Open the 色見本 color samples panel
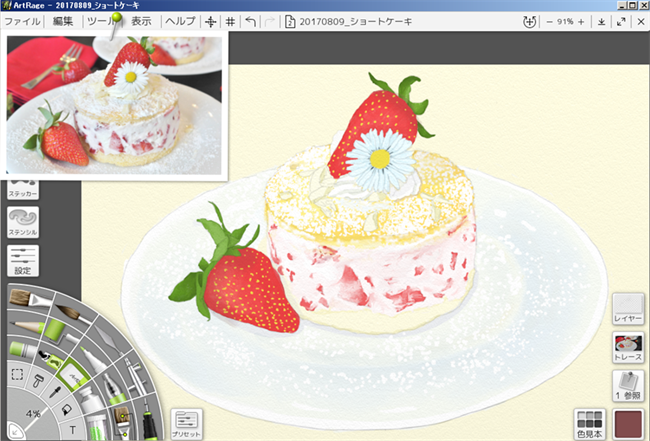 [x=589, y=424]
